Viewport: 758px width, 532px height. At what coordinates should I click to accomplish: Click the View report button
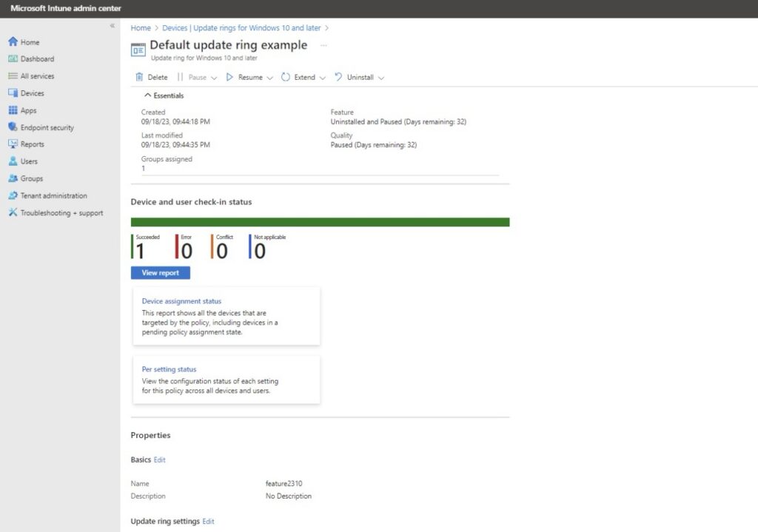160,272
